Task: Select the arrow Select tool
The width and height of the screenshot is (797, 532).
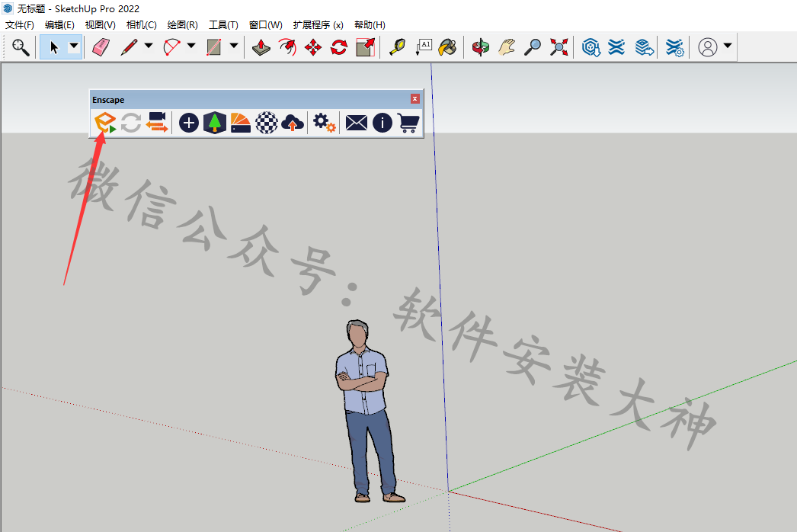Action: [x=53, y=47]
